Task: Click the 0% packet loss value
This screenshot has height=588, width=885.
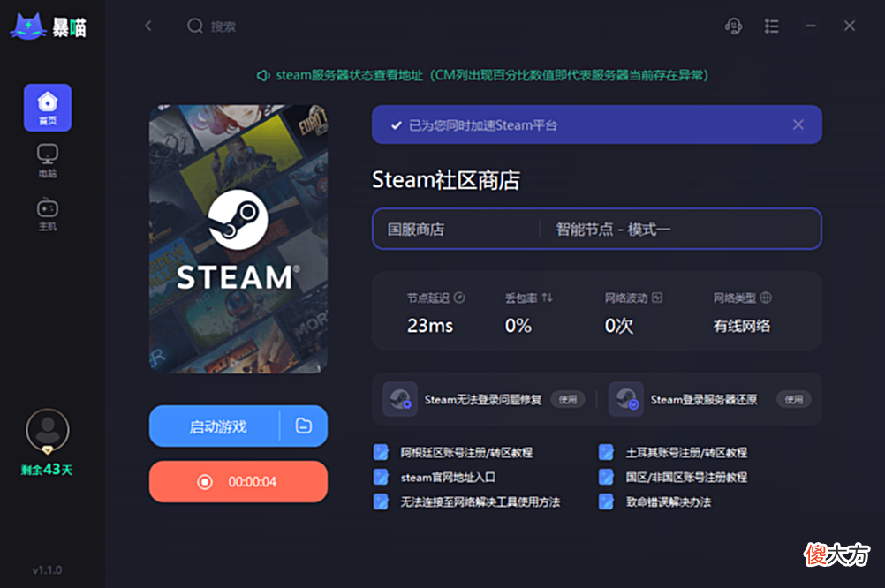Action: pyautogui.click(x=518, y=326)
